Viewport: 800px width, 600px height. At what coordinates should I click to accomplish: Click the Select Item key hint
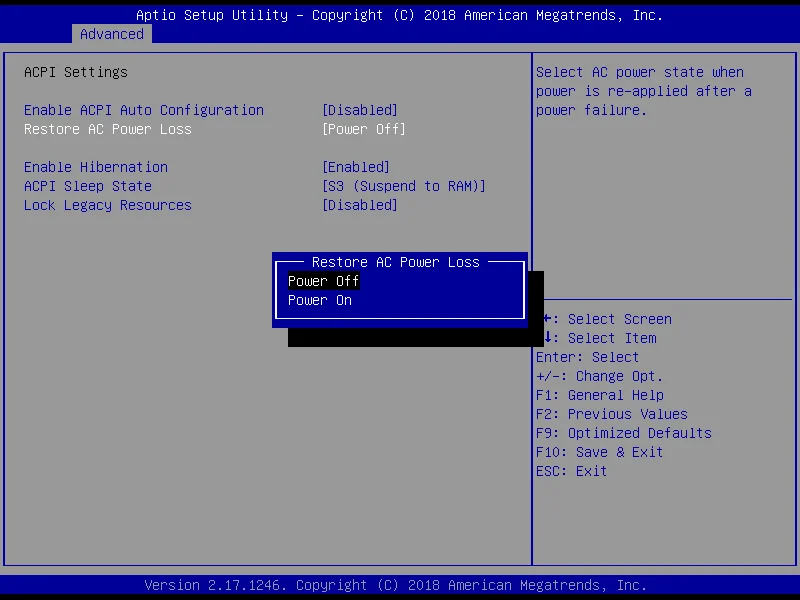point(599,338)
